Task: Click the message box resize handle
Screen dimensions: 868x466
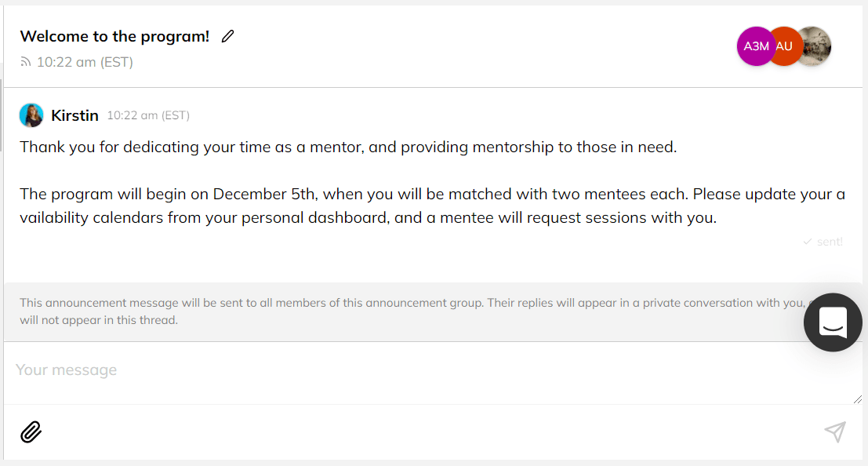Action: tap(858, 399)
